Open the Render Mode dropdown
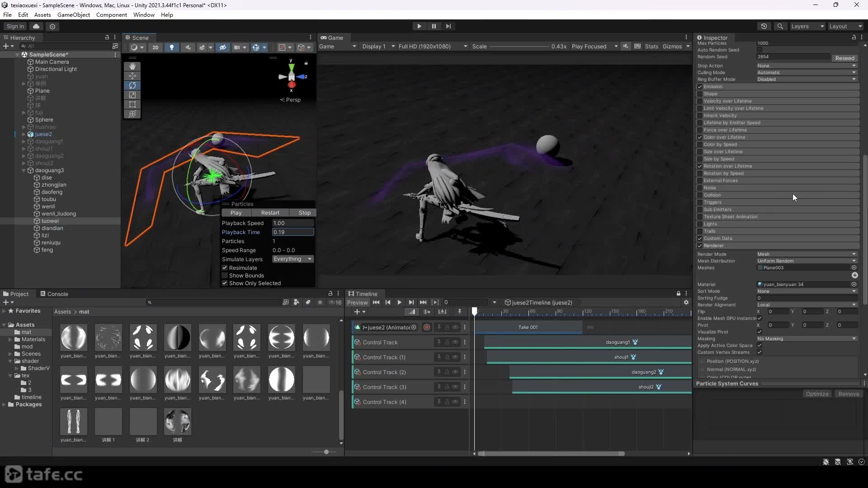868x488 pixels. [x=807, y=254]
